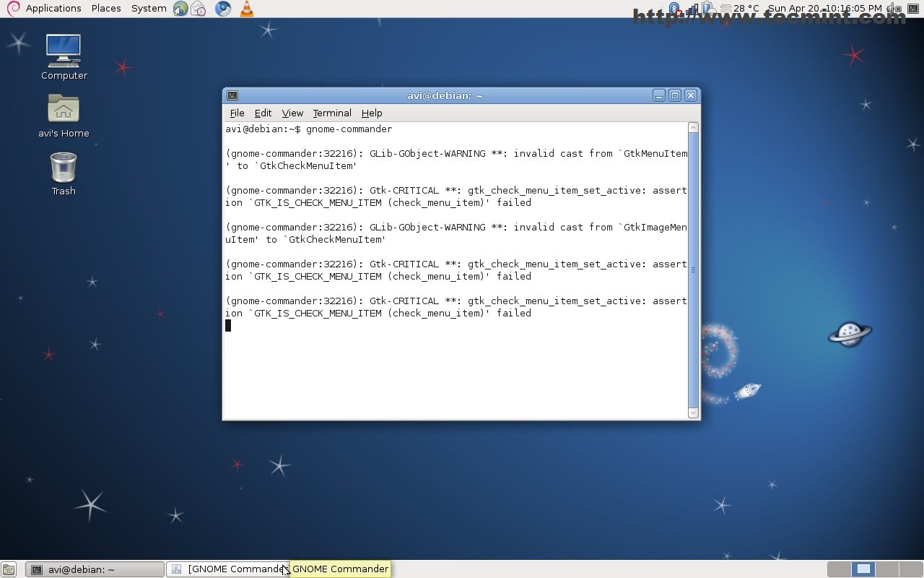Click the terminal's vertical scrollbar handle

[x=693, y=270]
